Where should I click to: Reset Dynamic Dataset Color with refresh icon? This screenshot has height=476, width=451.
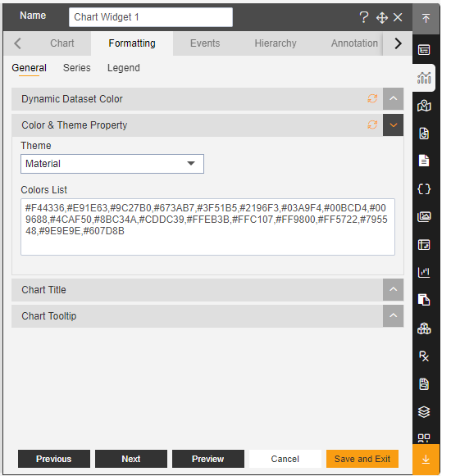(372, 98)
